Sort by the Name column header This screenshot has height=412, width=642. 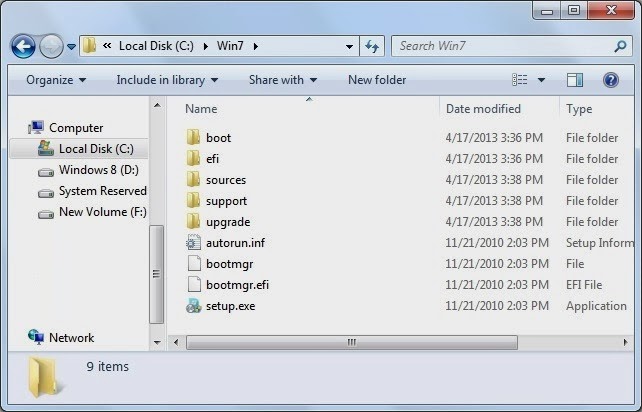point(201,109)
